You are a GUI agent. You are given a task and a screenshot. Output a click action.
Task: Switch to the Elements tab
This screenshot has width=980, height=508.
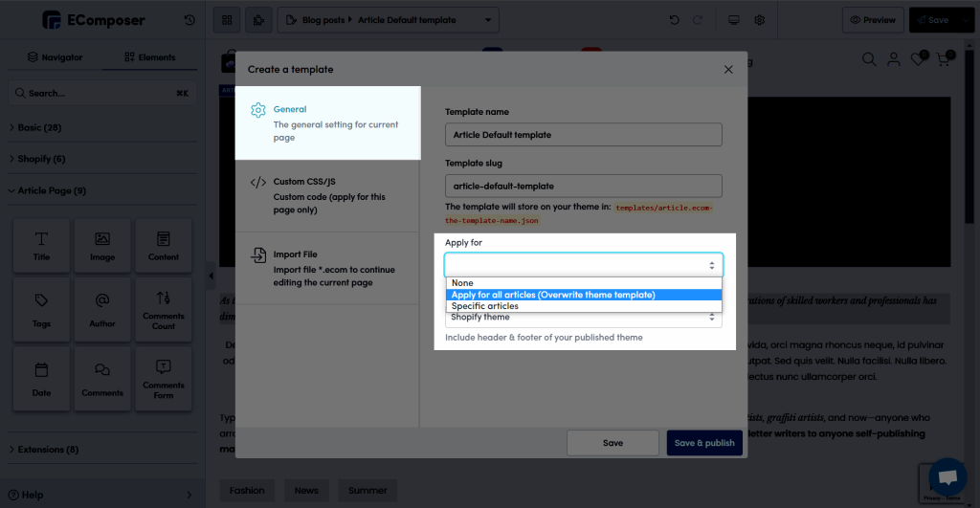point(150,57)
